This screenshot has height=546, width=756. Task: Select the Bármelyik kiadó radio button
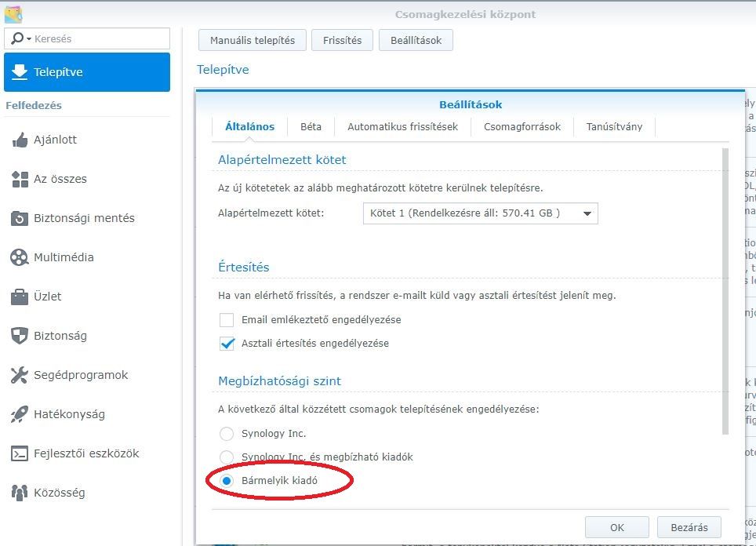click(x=227, y=480)
